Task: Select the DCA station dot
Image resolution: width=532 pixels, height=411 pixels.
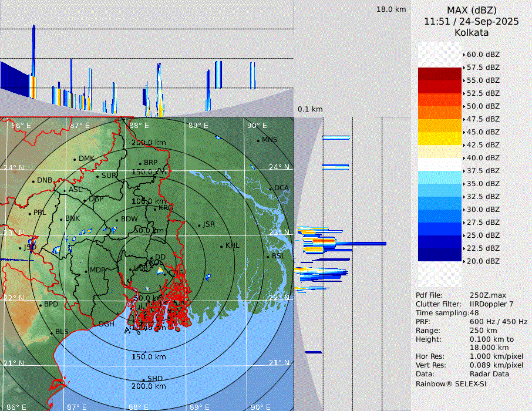Action: [x=270, y=188]
